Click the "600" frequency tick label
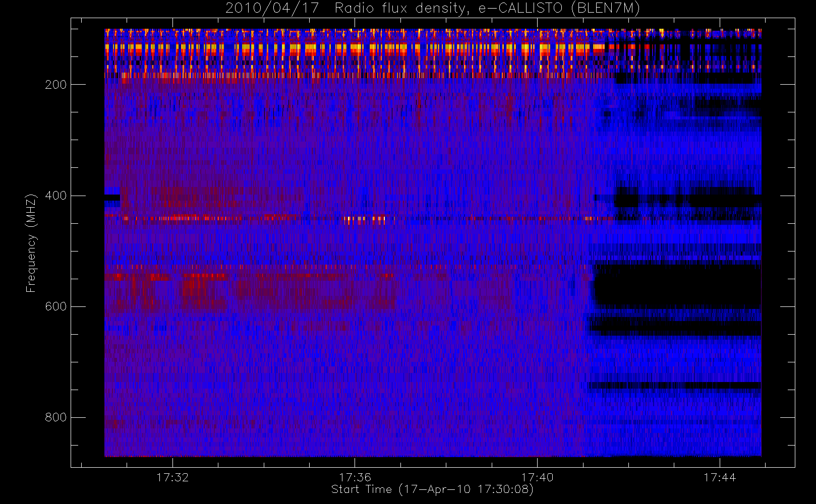Screen dimensions: 816x504 [55, 306]
